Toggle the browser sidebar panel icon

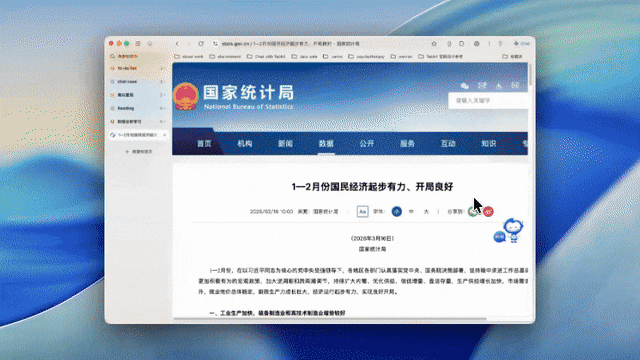[138, 43]
